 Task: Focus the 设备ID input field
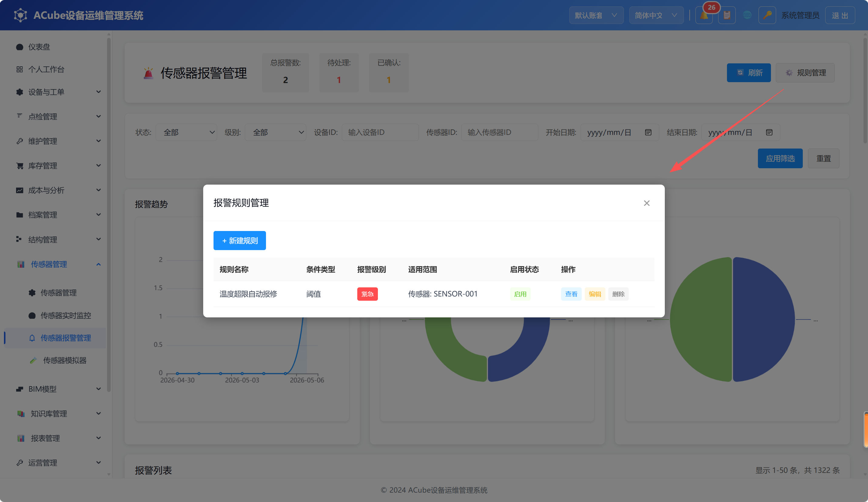click(x=380, y=132)
